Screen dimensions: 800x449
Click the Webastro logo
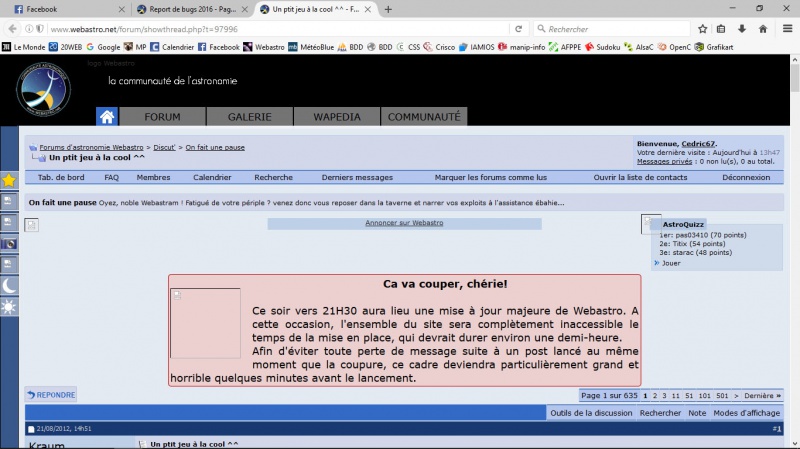[43, 89]
